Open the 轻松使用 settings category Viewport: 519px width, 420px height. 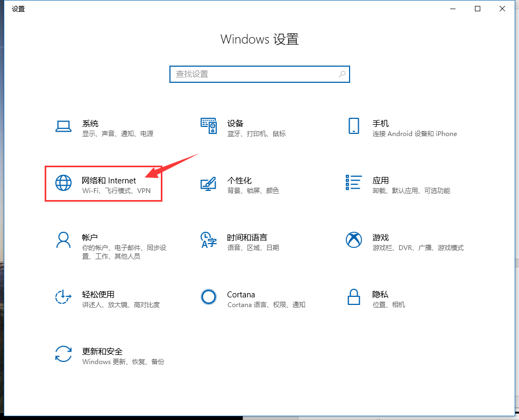click(98, 295)
